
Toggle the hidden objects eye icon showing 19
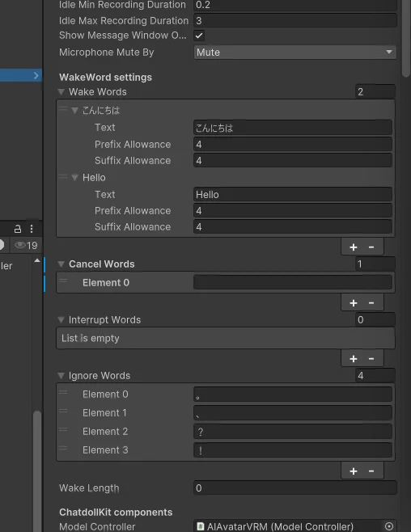[26, 245]
